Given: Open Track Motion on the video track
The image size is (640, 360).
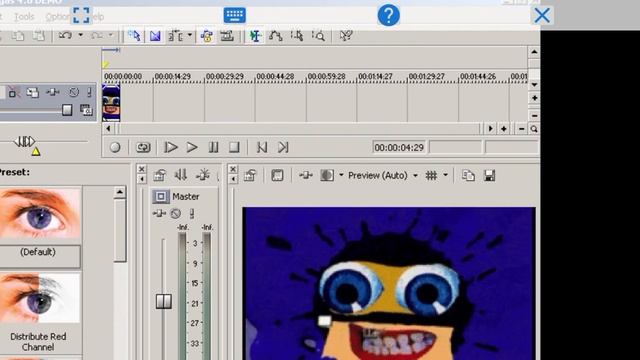Looking at the screenshot, I should pyautogui.click(x=32, y=92).
